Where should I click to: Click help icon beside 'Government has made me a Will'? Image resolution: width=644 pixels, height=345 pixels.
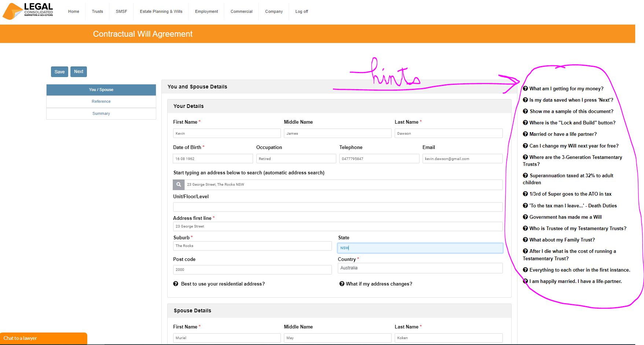pyautogui.click(x=525, y=217)
